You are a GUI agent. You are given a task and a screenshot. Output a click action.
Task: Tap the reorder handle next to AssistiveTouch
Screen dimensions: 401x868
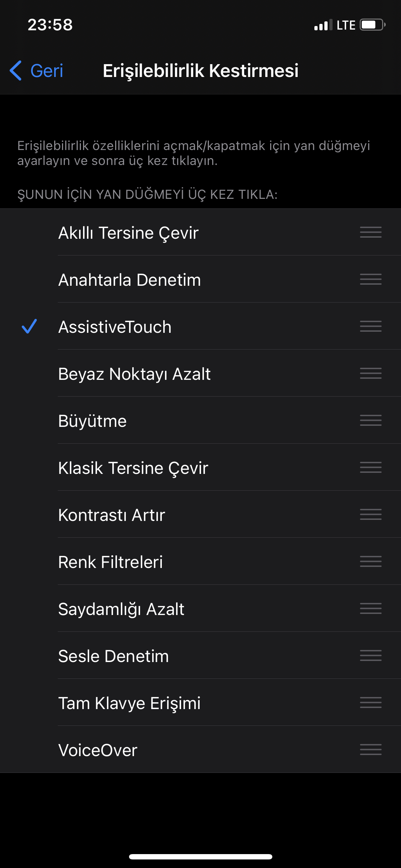[371, 326]
